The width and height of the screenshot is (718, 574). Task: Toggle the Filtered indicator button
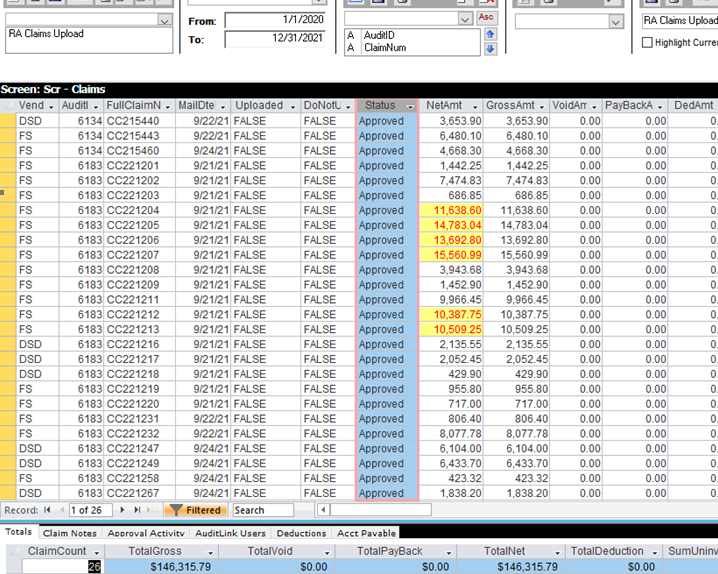point(196,510)
